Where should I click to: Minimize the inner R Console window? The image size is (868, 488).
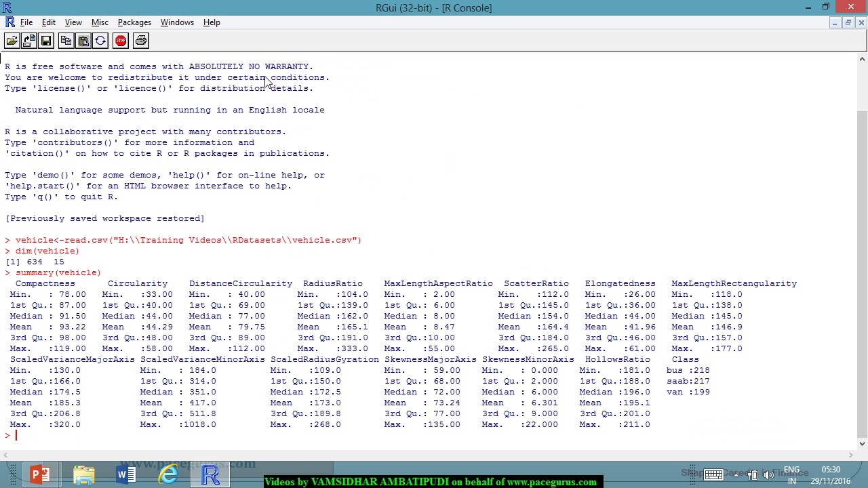[x=834, y=23]
